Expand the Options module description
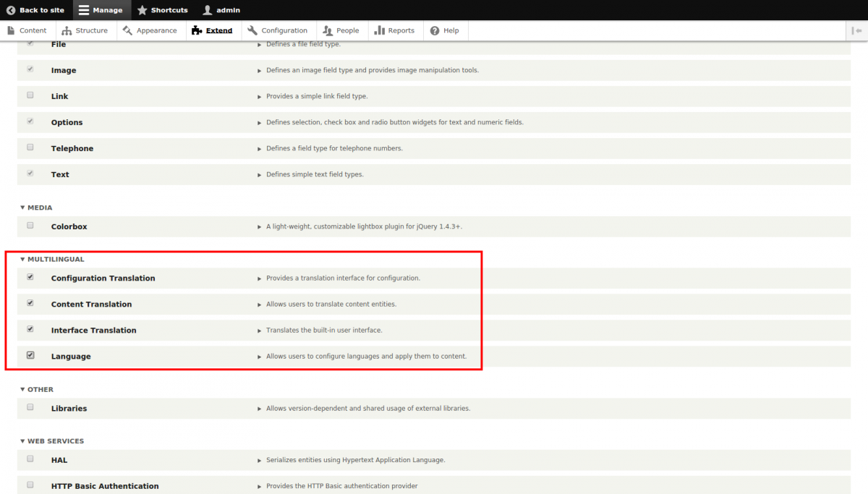The height and width of the screenshot is (494, 868). 391,122
